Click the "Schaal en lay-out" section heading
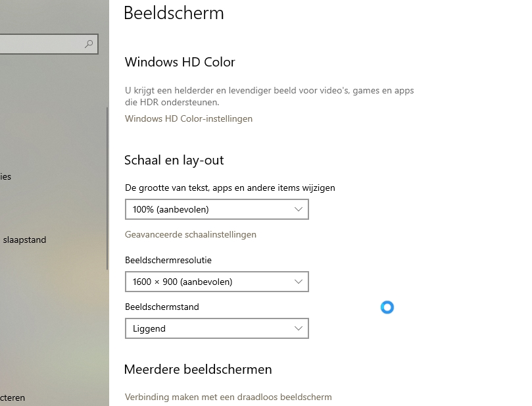The width and height of the screenshot is (532, 406). (174, 160)
